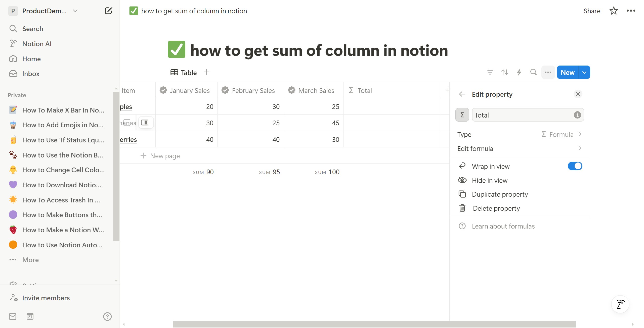Select the Bananas row checkbox
644x328 pixels.
(127, 123)
